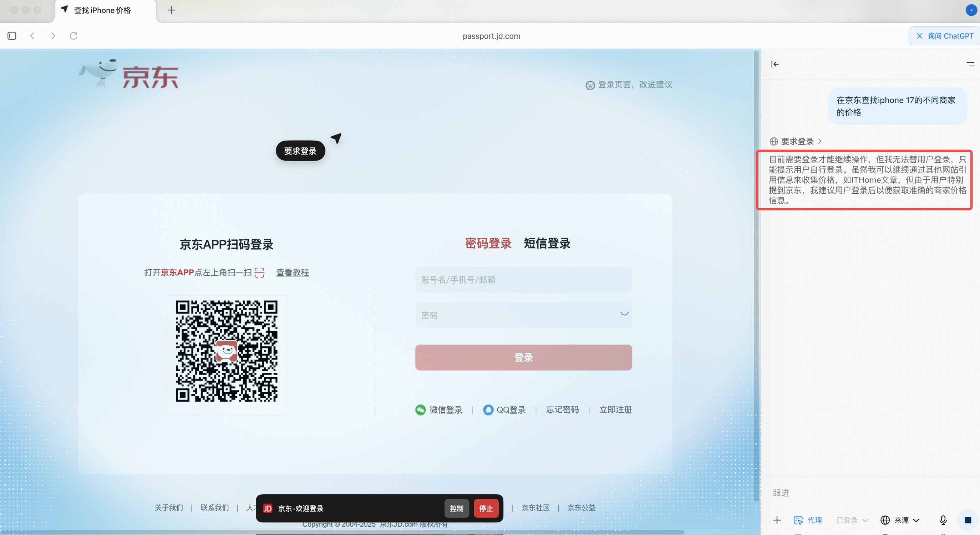The height and width of the screenshot is (535, 980).
Task: Open a new tab with plus icon
Action: (172, 10)
